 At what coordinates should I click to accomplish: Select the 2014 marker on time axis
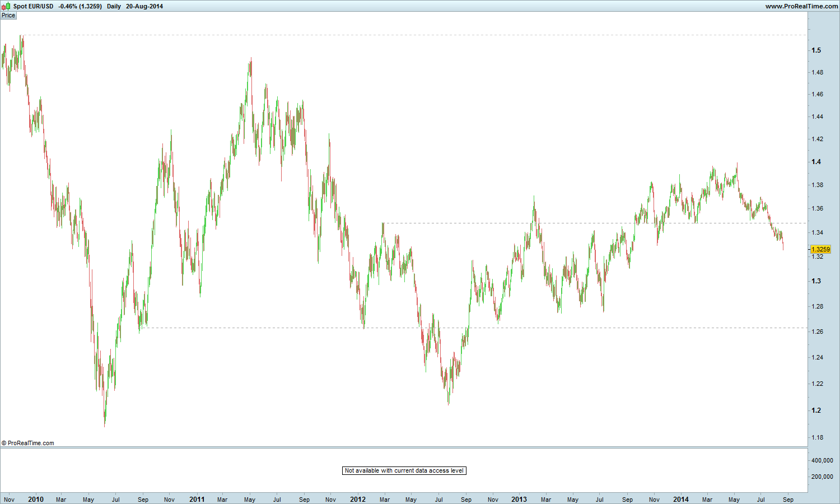(x=681, y=499)
